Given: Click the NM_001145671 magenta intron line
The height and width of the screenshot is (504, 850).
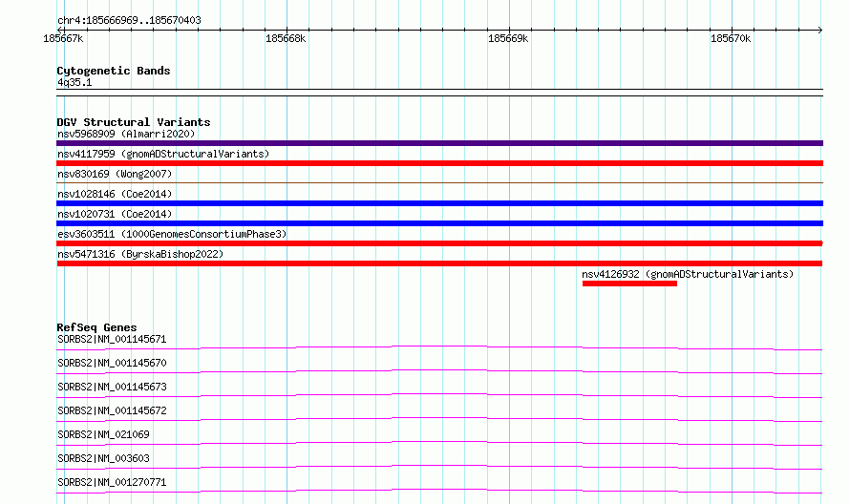Looking at the screenshot, I should click(x=439, y=346).
